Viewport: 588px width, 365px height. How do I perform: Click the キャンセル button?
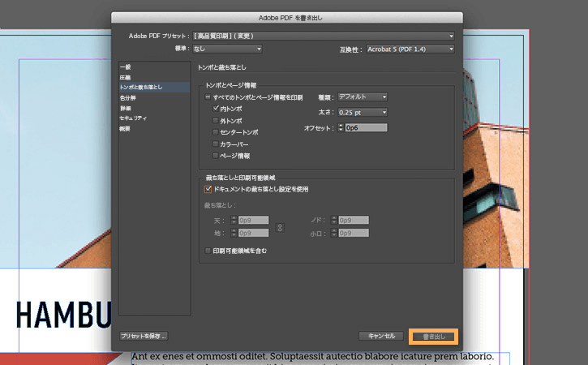pos(381,336)
